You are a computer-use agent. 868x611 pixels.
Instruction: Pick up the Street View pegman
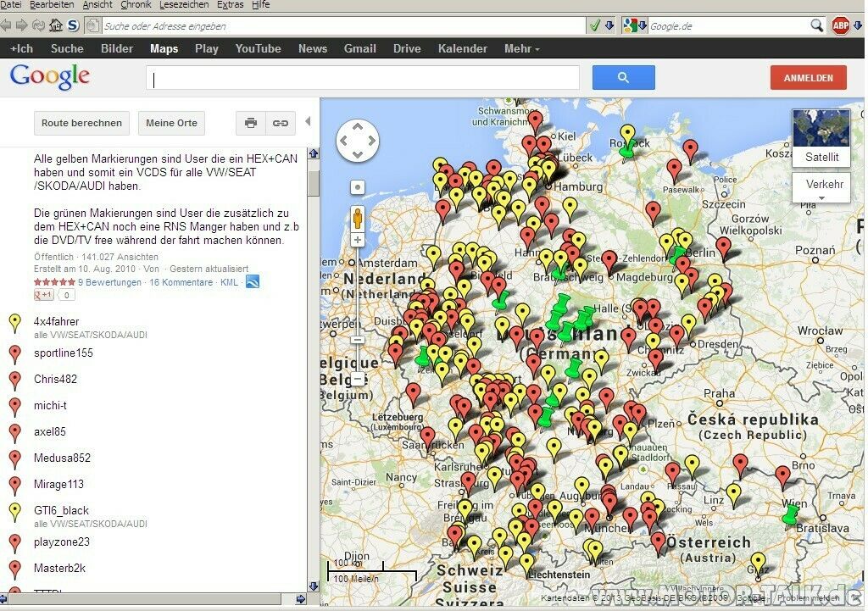tap(358, 219)
